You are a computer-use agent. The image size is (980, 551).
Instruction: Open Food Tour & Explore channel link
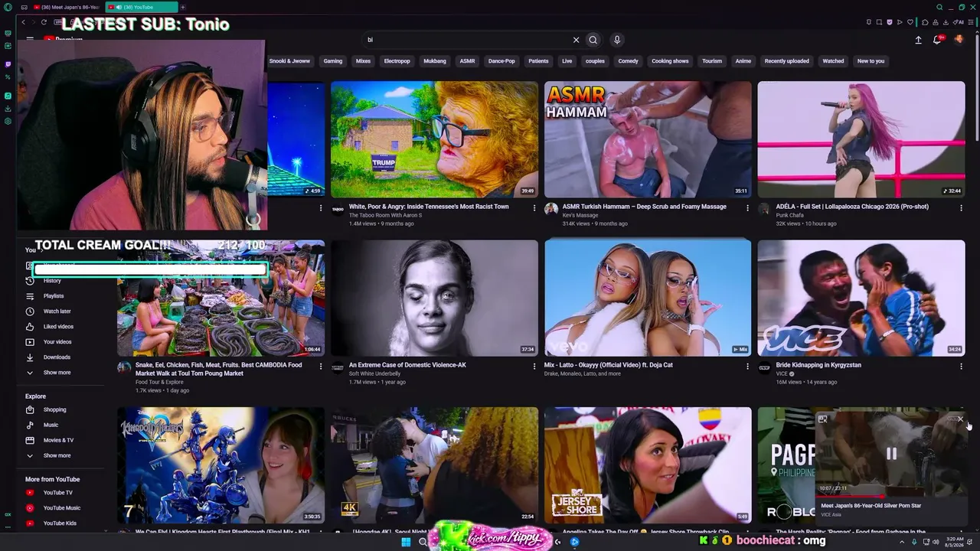(x=159, y=382)
